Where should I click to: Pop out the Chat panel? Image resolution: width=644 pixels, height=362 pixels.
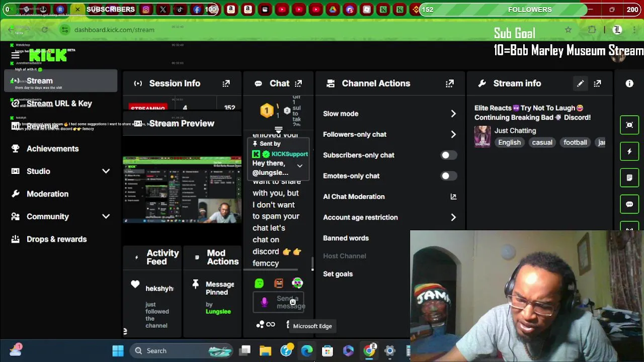pos(298,83)
